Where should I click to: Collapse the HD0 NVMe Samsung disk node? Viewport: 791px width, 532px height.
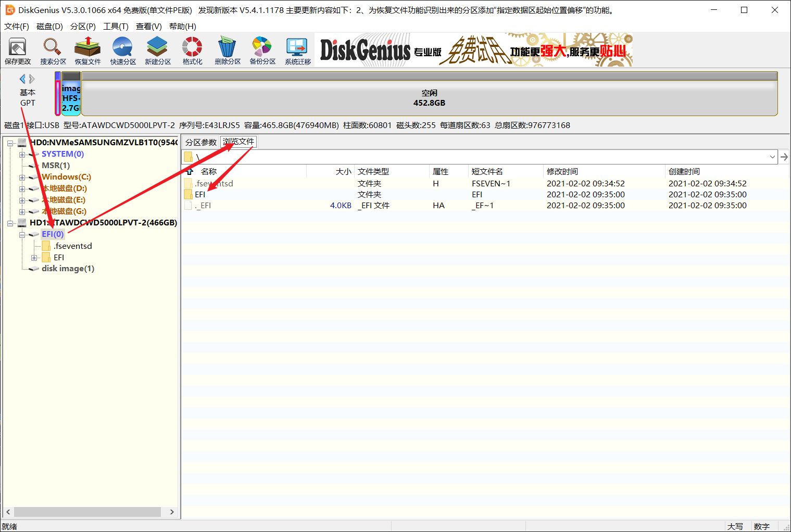pos(10,143)
